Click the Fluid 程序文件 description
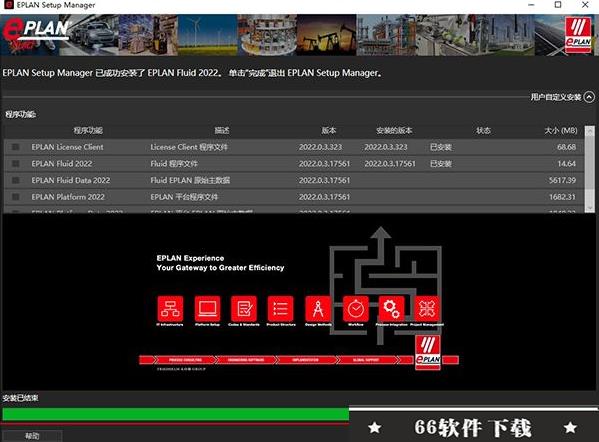 click(174, 164)
